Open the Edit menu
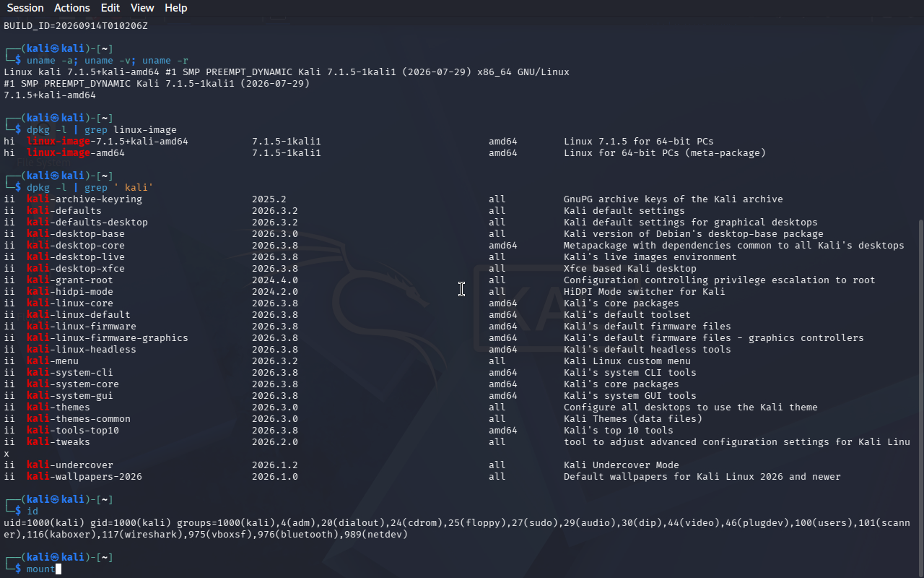The height and width of the screenshot is (578, 924). (110, 8)
